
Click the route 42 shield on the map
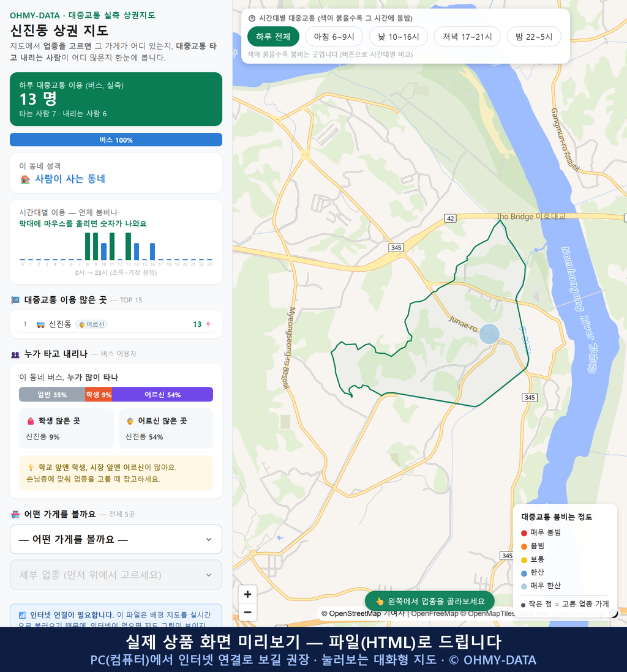pos(450,218)
